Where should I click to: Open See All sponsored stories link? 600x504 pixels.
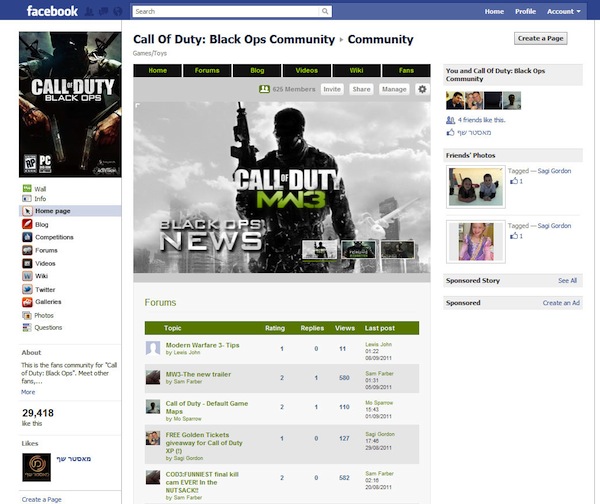click(x=567, y=281)
